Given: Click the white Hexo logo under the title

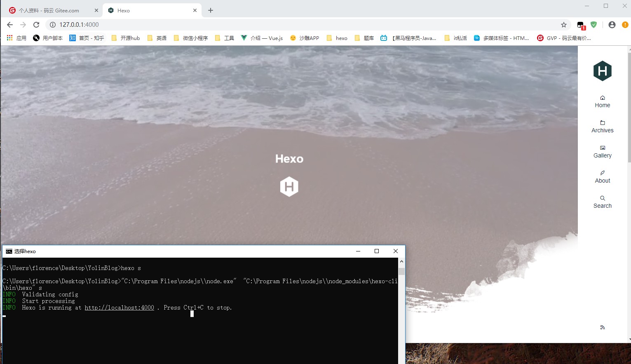Looking at the screenshot, I should click(x=289, y=187).
